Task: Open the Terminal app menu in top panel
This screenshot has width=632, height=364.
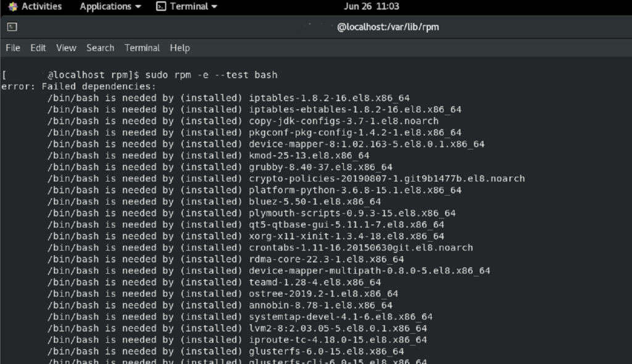Action: coord(186,7)
